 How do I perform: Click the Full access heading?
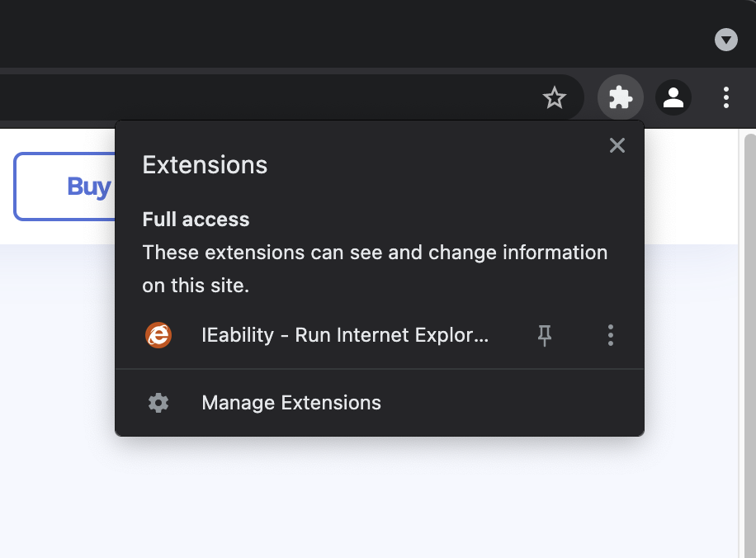[x=196, y=220]
